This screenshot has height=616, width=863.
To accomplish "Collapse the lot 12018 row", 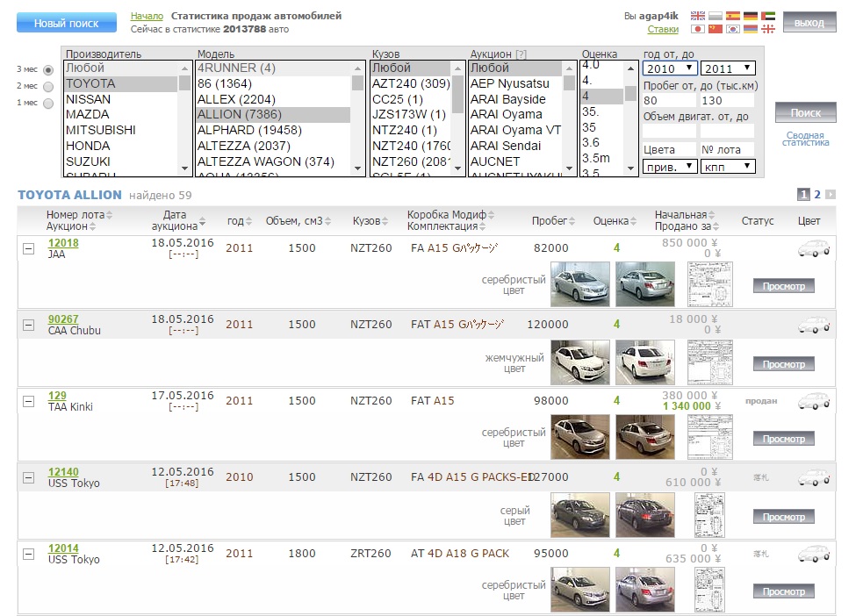I will (x=29, y=248).
